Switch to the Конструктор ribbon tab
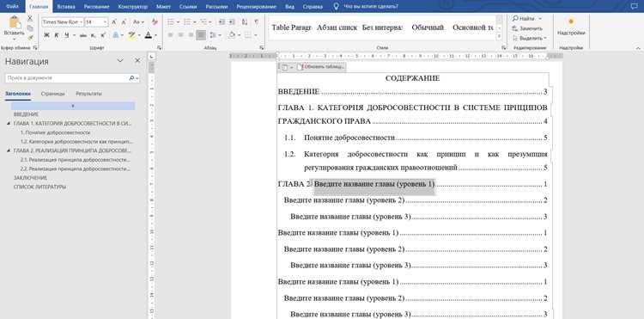The image size is (644, 319). 132,7
